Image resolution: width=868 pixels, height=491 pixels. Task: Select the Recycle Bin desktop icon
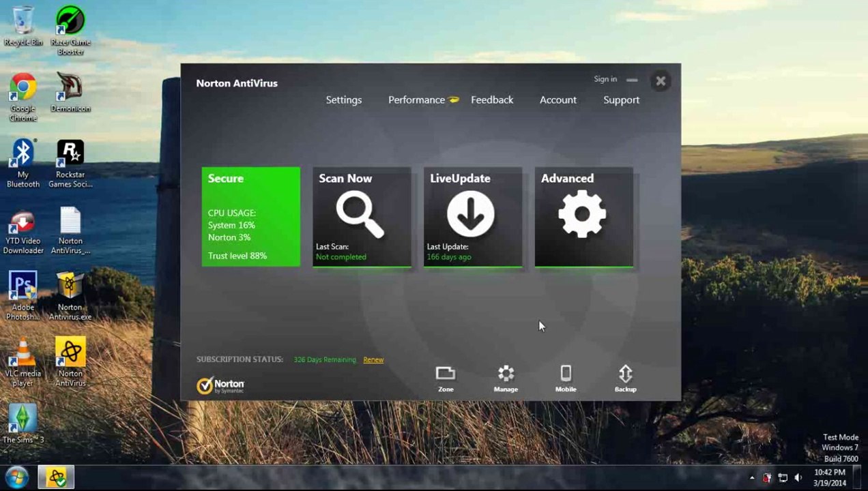click(x=23, y=27)
